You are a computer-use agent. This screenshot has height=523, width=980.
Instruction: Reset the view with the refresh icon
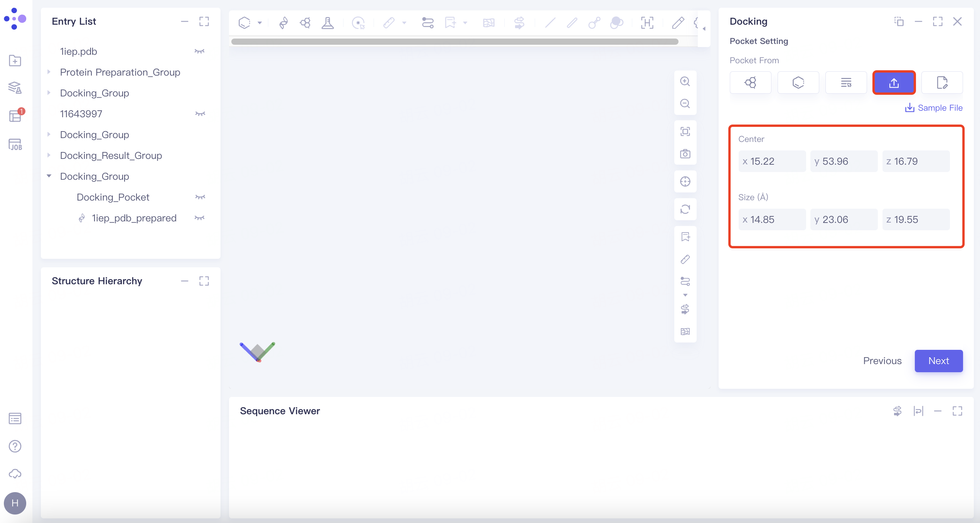tap(685, 209)
